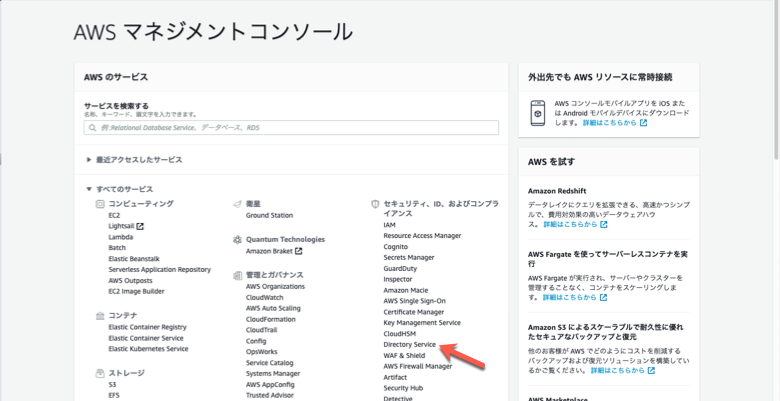Click the Quantum Technologies category icon
The width and height of the screenshot is (780, 401).
coord(237,240)
